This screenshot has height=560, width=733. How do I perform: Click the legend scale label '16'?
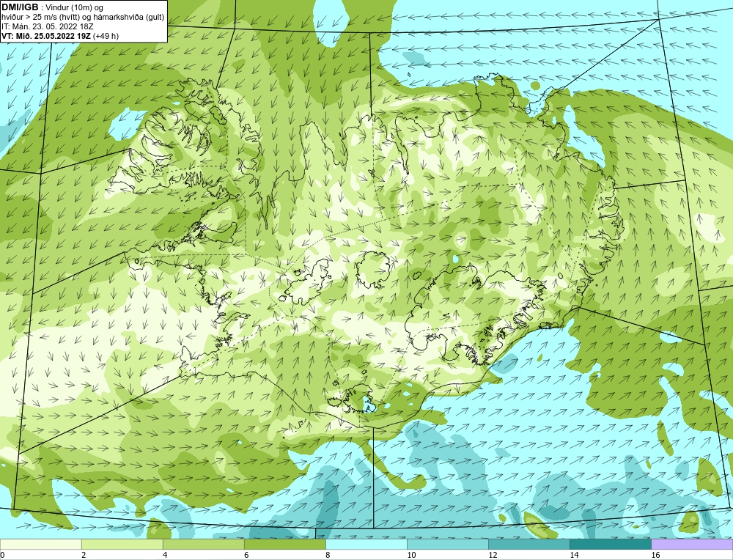tap(655, 555)
